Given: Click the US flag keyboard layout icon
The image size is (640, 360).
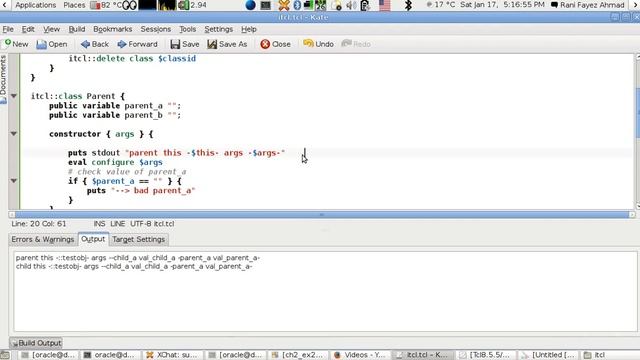Looking at the screenshot, I should (384, 5).
